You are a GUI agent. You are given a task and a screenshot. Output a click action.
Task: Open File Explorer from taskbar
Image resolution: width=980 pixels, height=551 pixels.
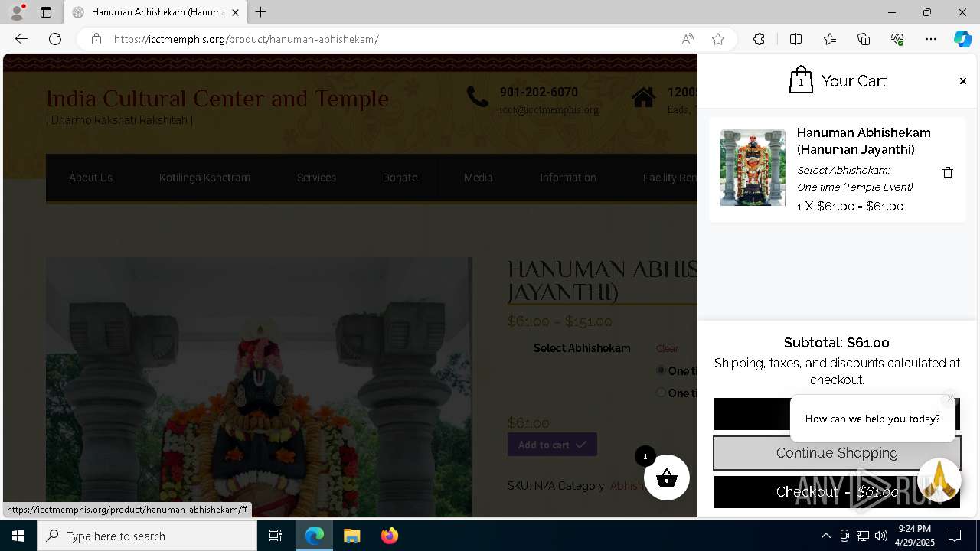click(351, 536)
